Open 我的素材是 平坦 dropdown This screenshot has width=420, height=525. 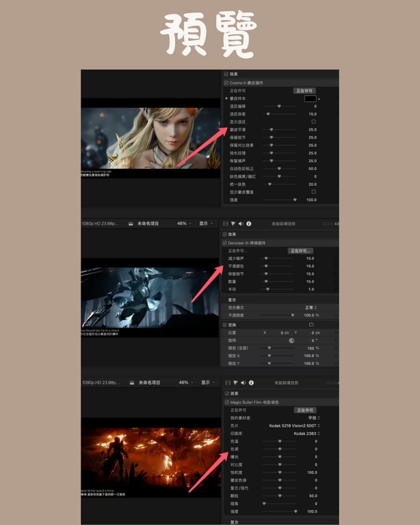click(314, 418)
